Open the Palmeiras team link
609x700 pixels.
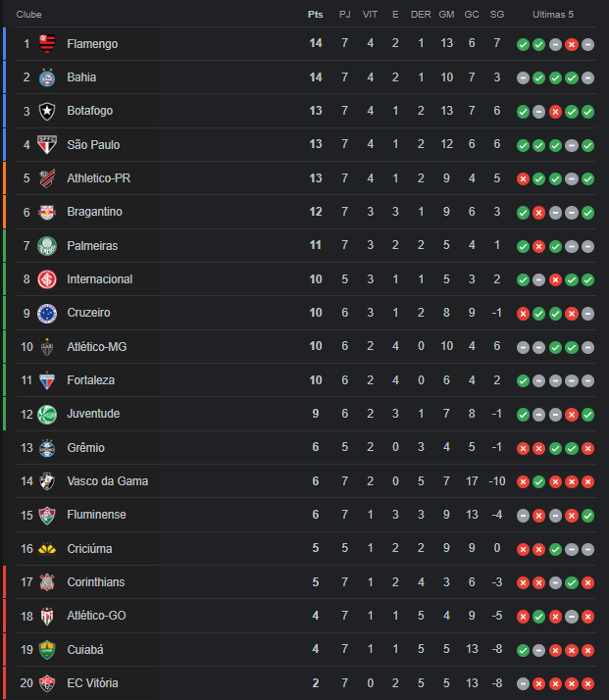[x=92, y=246]
